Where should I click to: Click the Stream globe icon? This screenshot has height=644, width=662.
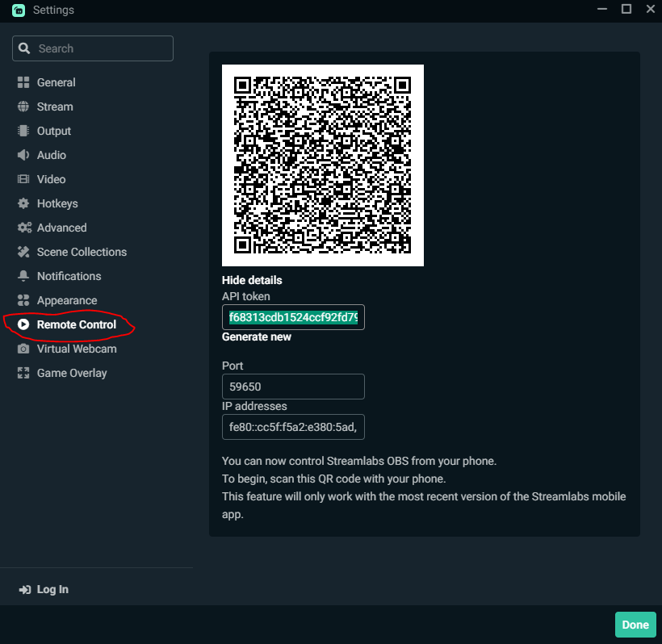23,107
